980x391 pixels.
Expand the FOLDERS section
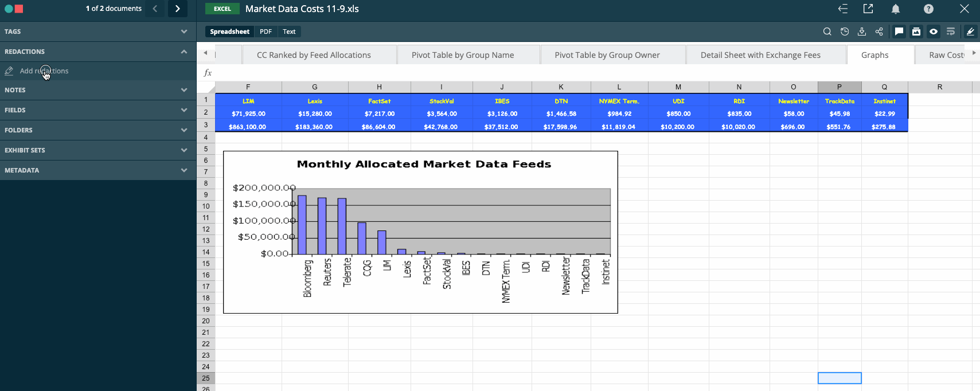pyautogui.click(x=98, y=130)
